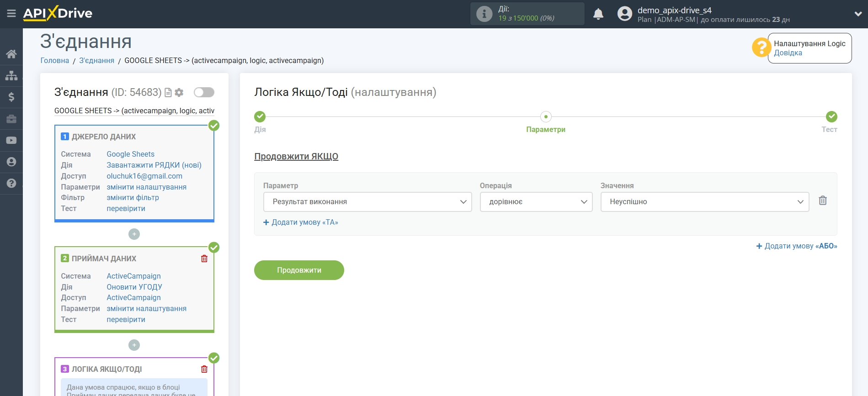Image resolution: width=868 pixels, height=396 pixels.
Task: Open the connection settings gear icon
Action: pos(179,93)
